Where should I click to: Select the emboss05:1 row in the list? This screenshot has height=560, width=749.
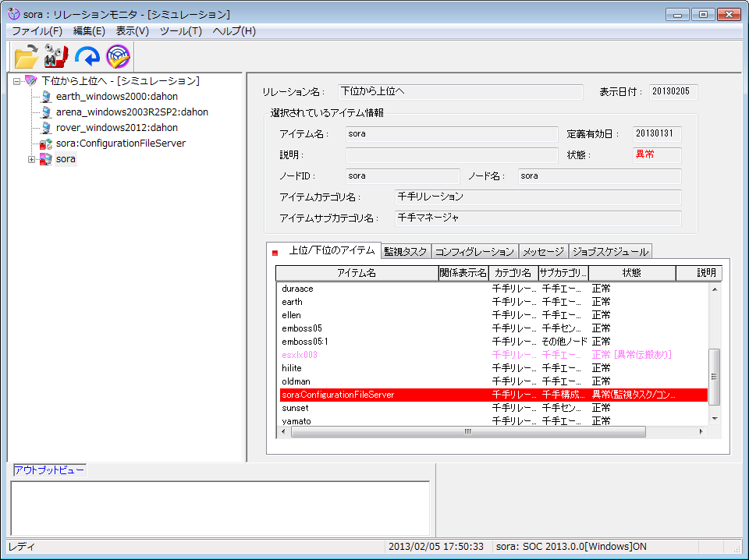[x=493, y=342]
